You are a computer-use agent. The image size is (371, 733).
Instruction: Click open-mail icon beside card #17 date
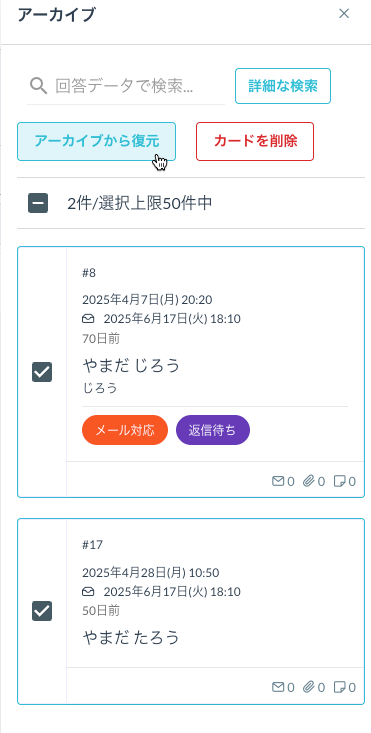coord(88,592)
